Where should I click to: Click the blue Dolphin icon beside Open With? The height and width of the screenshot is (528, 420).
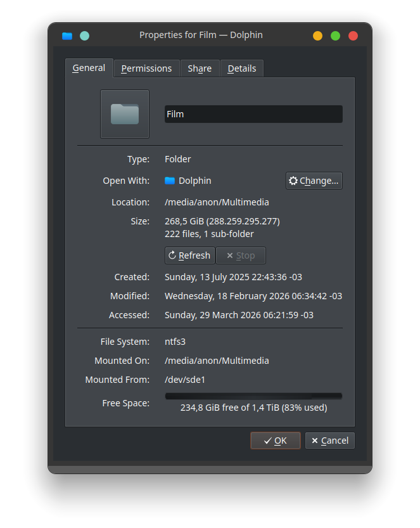[170, 181]
